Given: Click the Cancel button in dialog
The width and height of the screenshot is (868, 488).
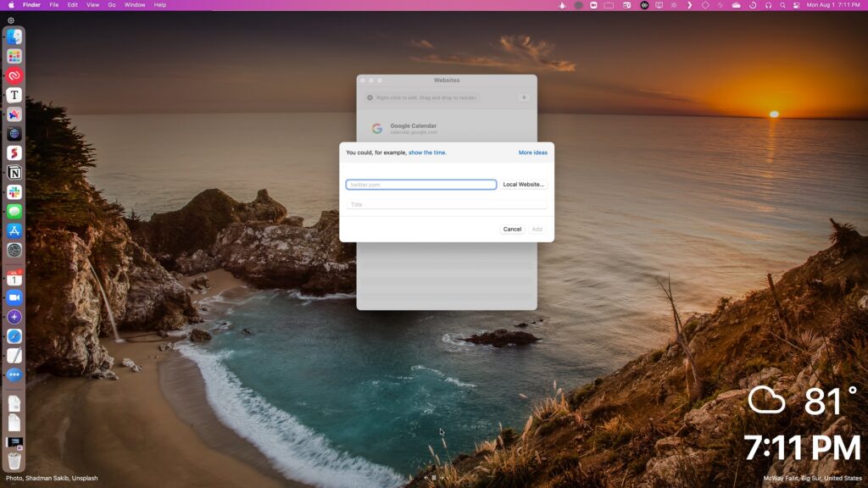Looking at the screenshot, I should [x=512, y=229].
